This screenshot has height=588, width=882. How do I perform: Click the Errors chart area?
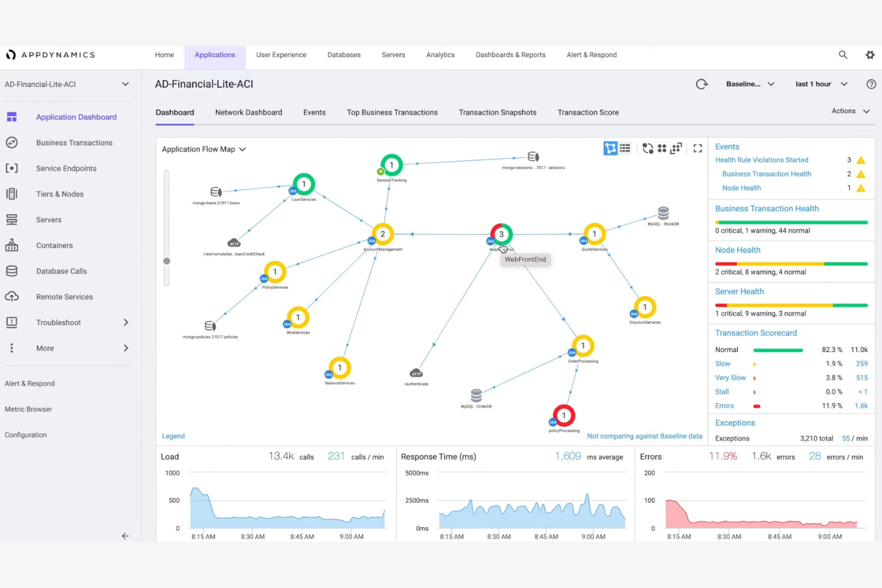coord(765,499)
